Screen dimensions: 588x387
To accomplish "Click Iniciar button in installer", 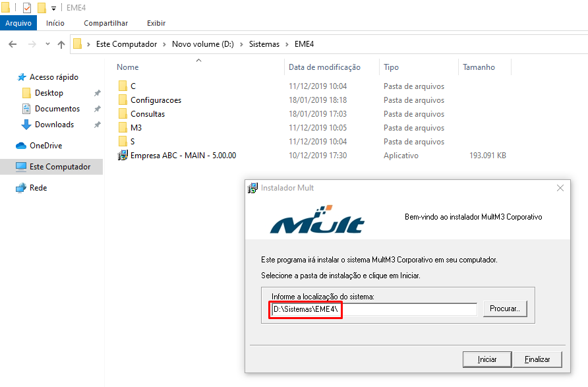I will pos(487,359).
